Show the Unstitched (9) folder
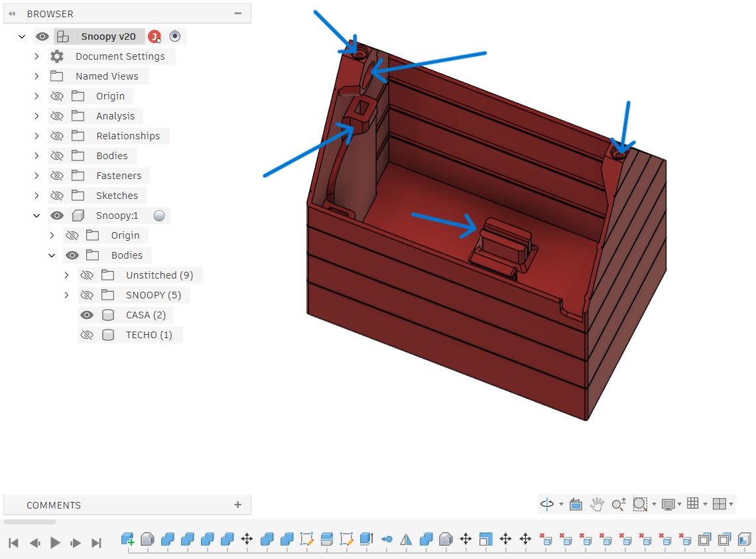Screen dimensions: 756x559 coord(87,275)
